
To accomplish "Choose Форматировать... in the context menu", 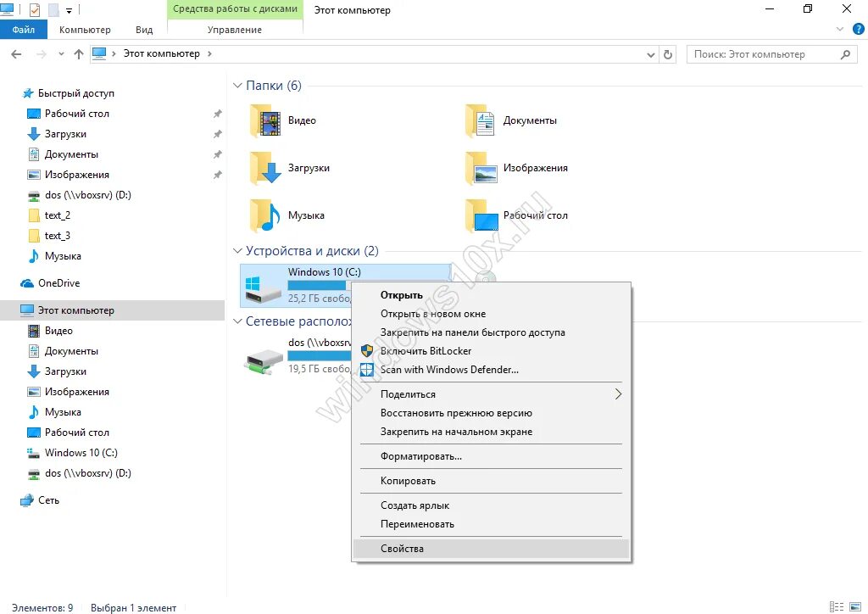I will tap(491, 457).
